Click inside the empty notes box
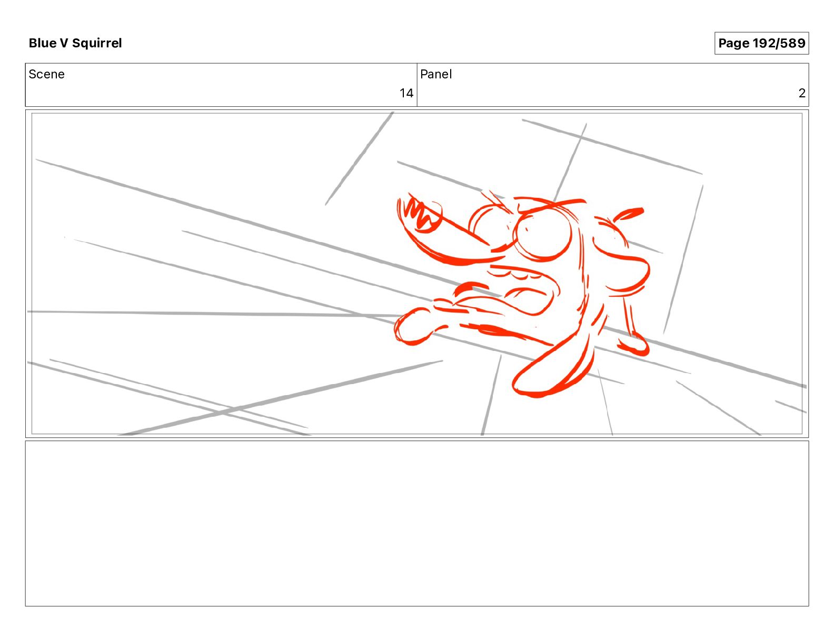This screenshot has width=834, height=644. click(417, 524)
